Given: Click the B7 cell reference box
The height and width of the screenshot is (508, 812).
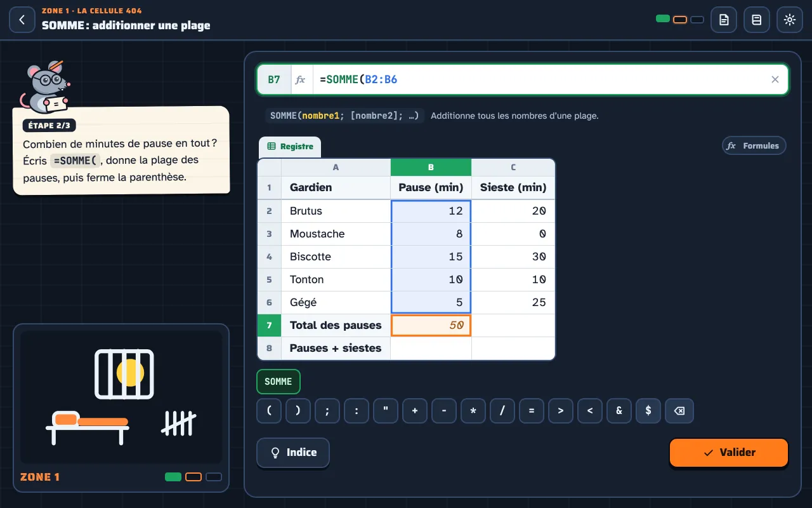Looking at the screenshot, I should (274, 79).
